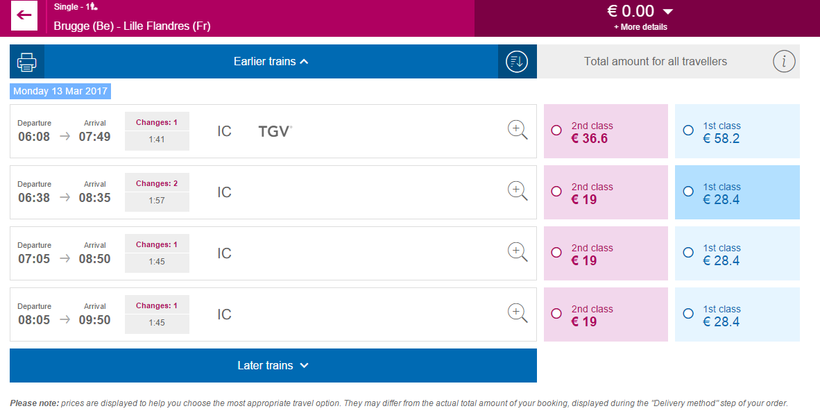
Task: Open details magnifier for 08:05 train
Action: pos(517,313)
